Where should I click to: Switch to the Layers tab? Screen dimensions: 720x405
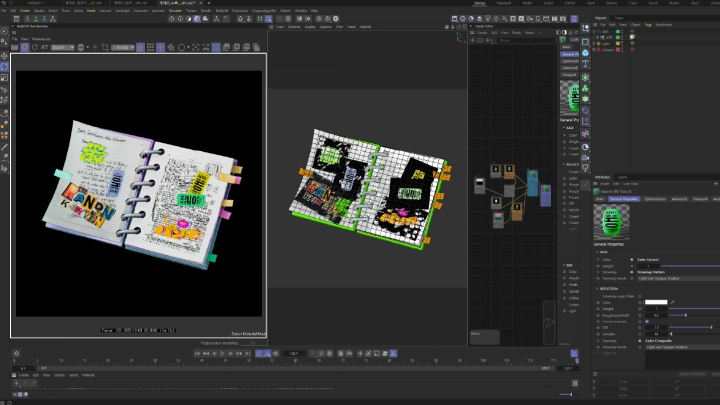point(621,176)
